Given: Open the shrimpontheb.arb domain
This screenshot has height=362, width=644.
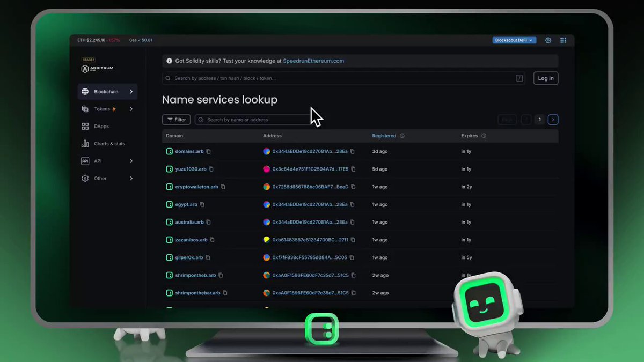Looking at the screenshot, I should 196,275.
